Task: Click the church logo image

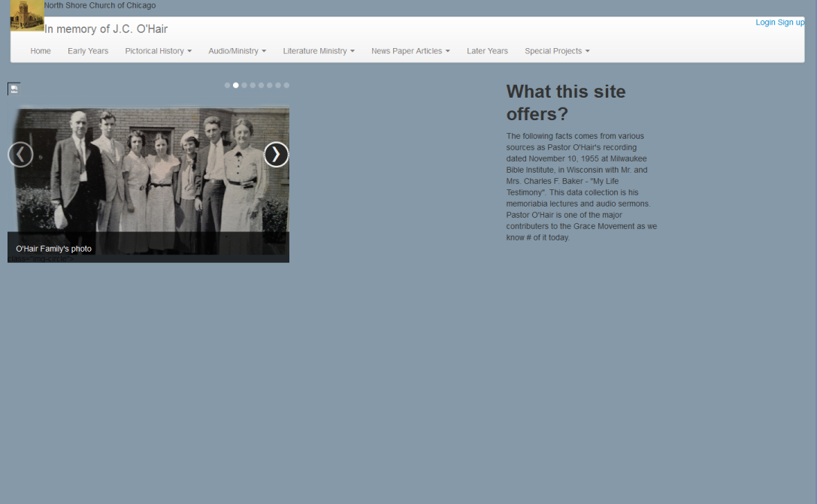Action: (27, 15)
